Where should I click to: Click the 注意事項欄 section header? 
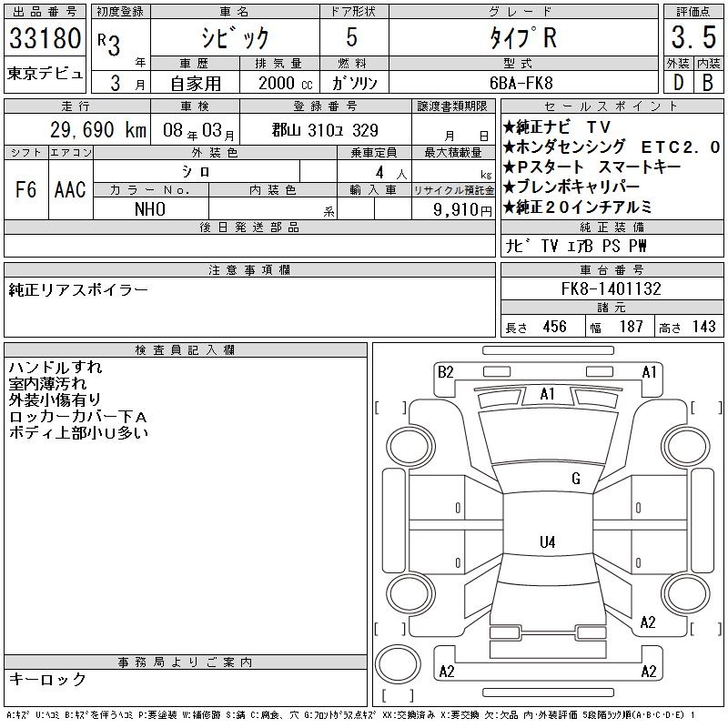click(249, 270)
